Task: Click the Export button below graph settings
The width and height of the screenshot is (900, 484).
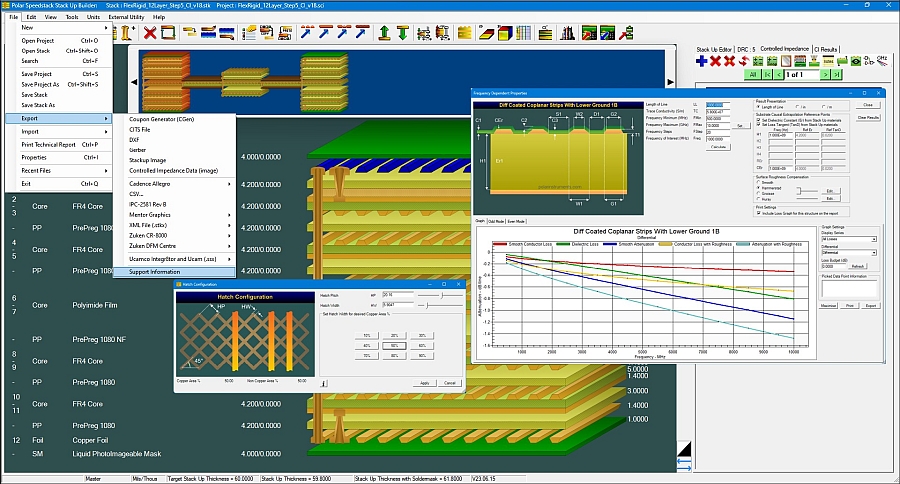Action: click(x=871, y=305)
